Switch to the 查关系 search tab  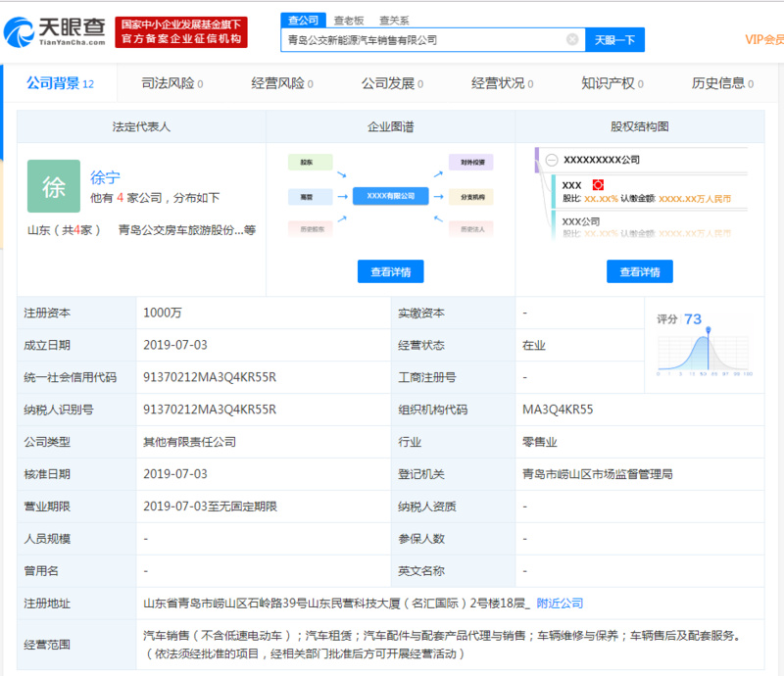click(394, 21)
